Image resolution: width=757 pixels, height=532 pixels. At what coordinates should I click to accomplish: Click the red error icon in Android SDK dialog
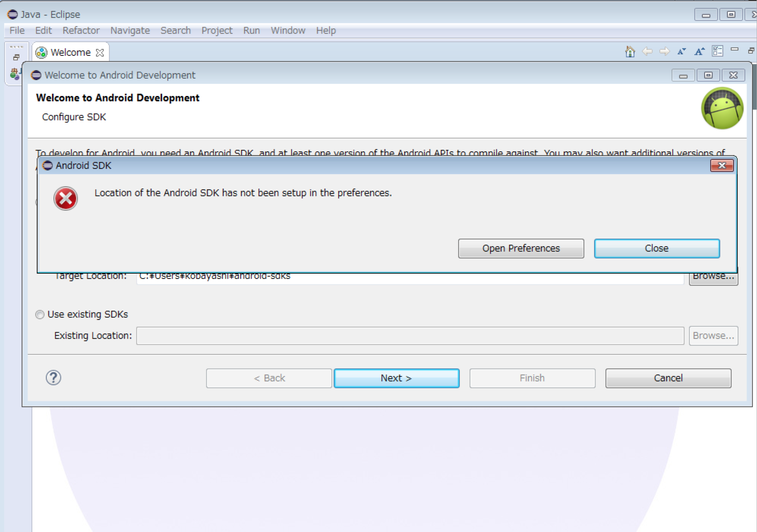coord(66,198)
